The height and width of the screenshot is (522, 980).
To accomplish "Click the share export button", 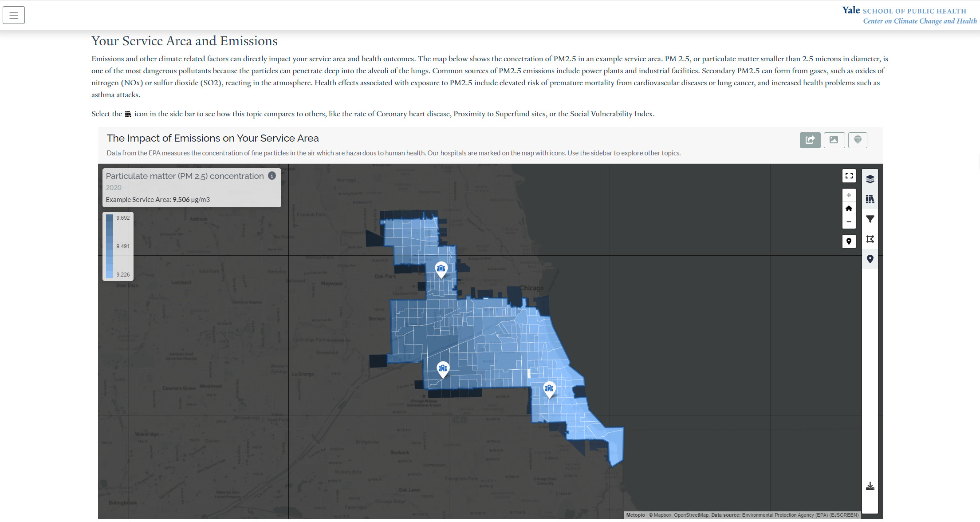I will pyautogui.click(x=810, y=140).
